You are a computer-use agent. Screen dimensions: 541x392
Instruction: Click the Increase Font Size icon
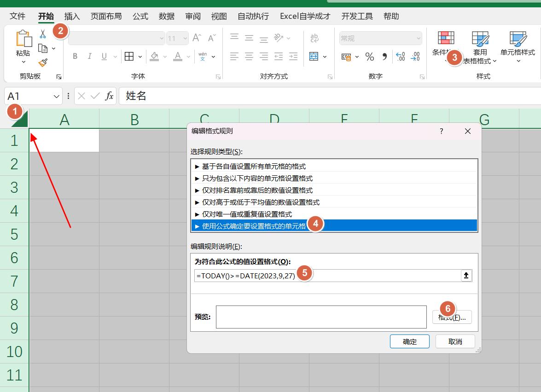coord(197,38)
